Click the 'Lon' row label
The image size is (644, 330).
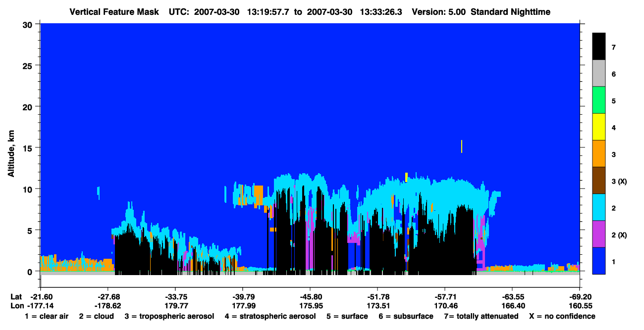tap(16, 306)
